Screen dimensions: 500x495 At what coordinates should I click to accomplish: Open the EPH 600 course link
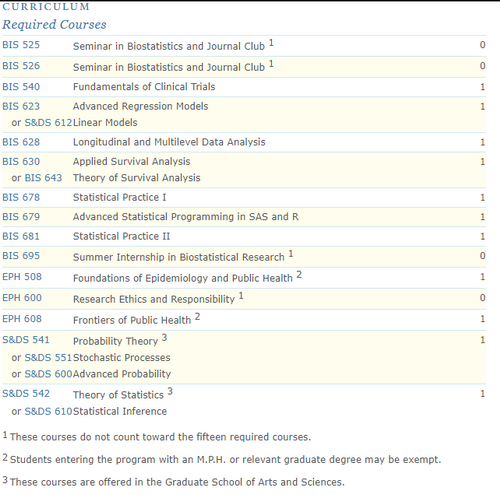22,298
